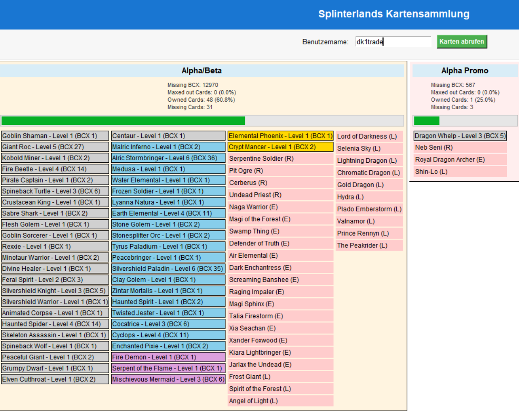Image resolution: width=519 pixels, height=420 pixels.
Task: Select the Feral Spirit Level 2 card
Action: click(55, 280)
